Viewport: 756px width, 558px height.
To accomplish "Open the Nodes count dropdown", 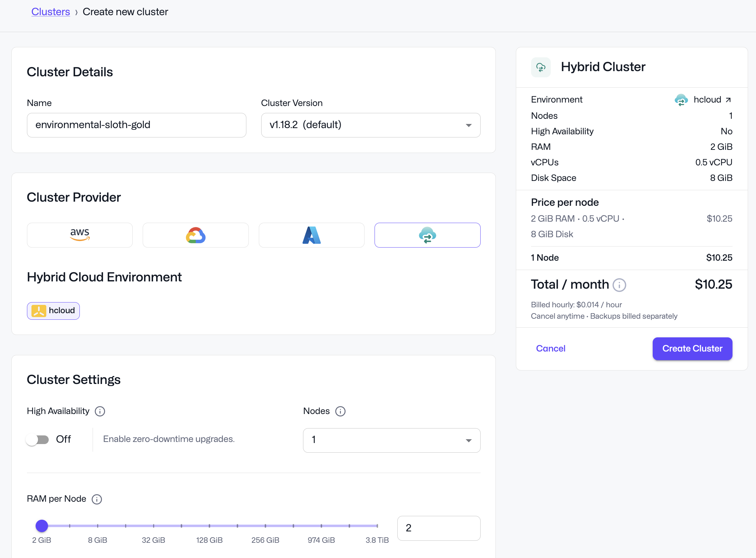I will coord(392,440).
